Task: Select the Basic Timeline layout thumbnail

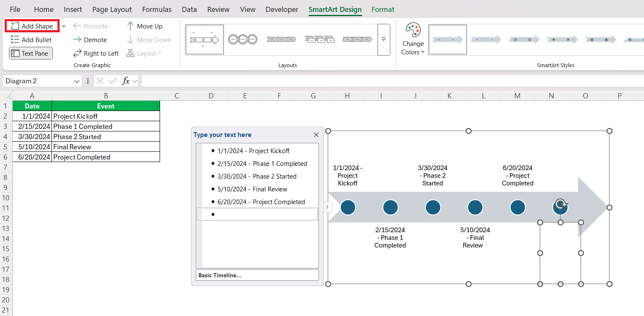Action: [x=205, y=40]
